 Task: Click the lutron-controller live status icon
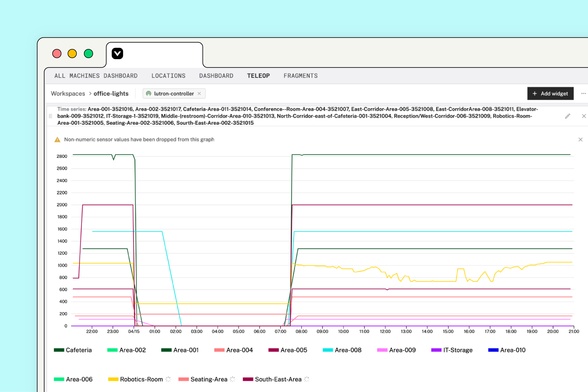pos(148,94)
